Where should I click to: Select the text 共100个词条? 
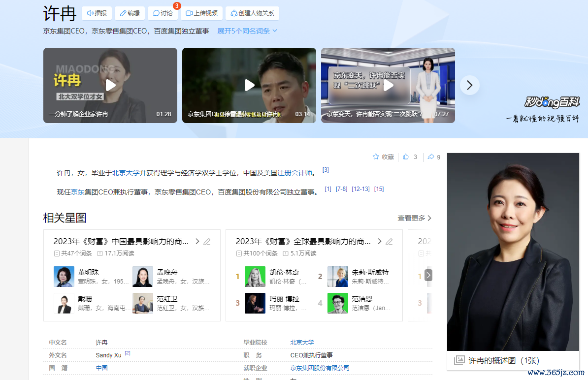point(261,253)
